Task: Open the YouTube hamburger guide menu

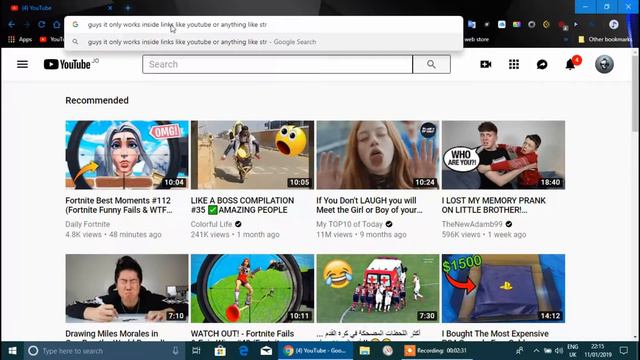Action: (x=22, y=64)
